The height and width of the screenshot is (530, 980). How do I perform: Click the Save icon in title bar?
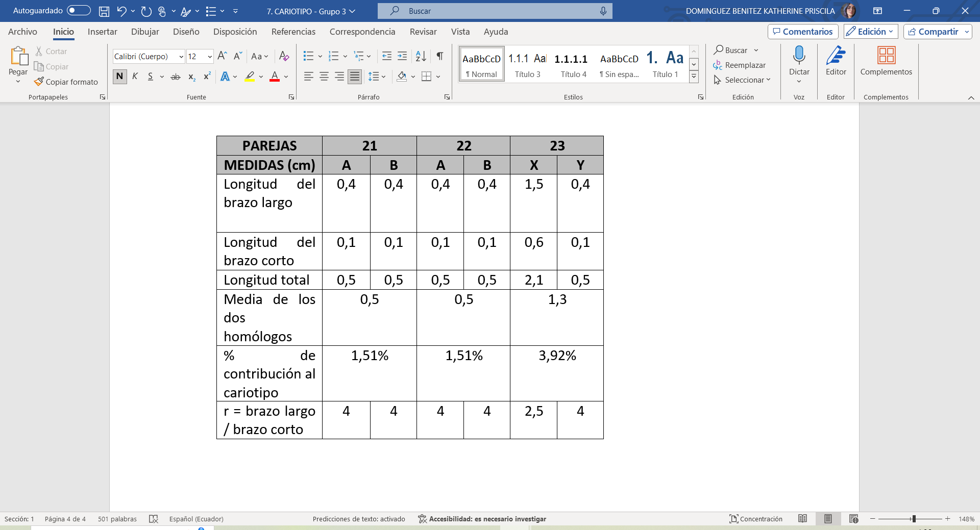point(104,11)
